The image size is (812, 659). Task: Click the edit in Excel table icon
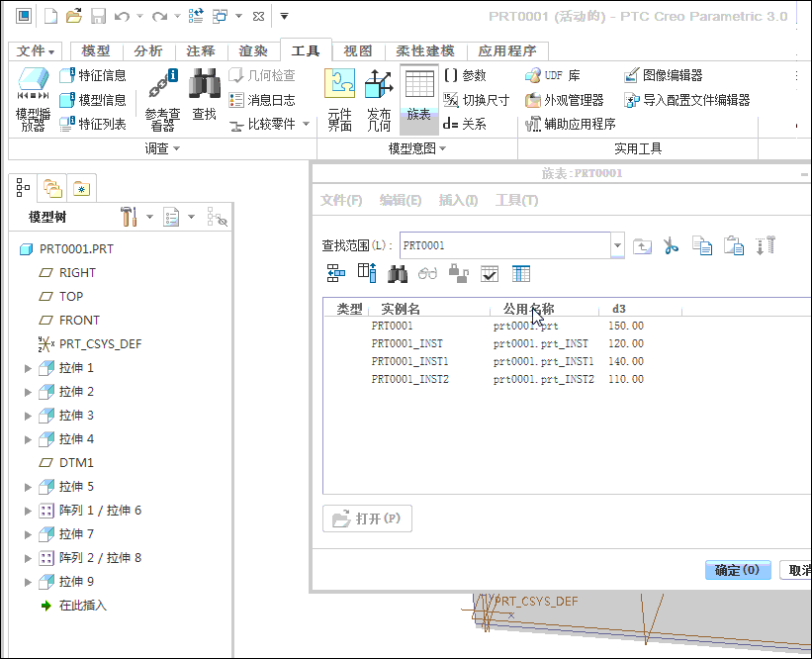pyautogui.click(x=521, y=273)
